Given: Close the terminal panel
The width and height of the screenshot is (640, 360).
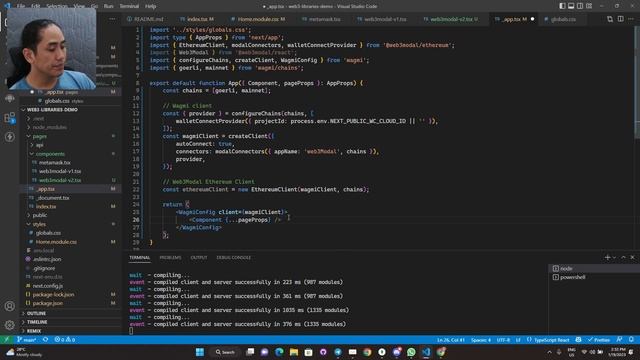Looking at the screenshot, I should pyautogui.click(x=632, y=257).
